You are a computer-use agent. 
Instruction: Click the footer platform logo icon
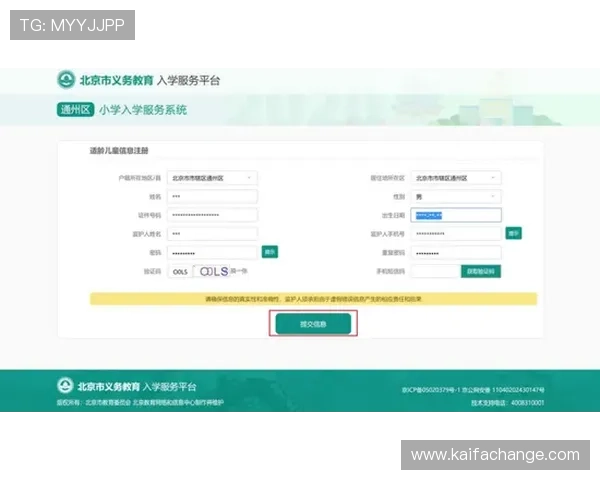coord(65,385)
